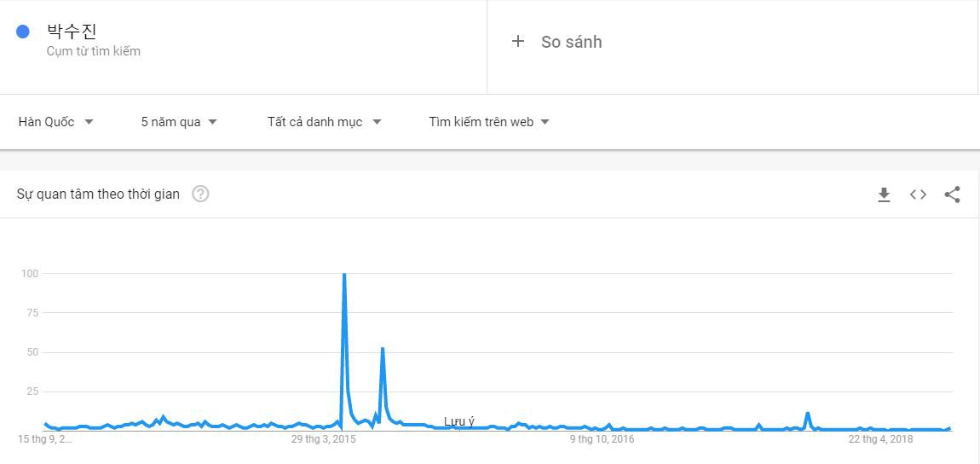The height and width of the screenshot is (464, 980).
Task: Open the Tất cả danh mục dropdown
Action: (324, 122)
